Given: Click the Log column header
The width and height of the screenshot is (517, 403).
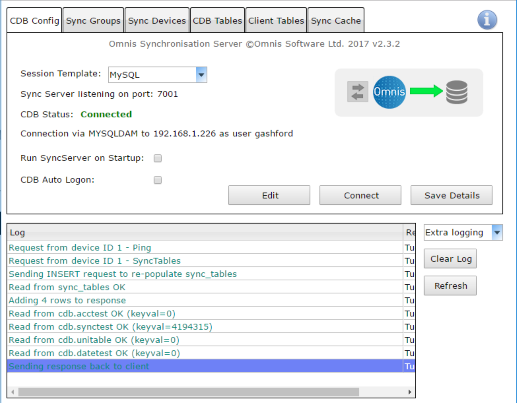Looking at the screenshot, I should [205, 233].
